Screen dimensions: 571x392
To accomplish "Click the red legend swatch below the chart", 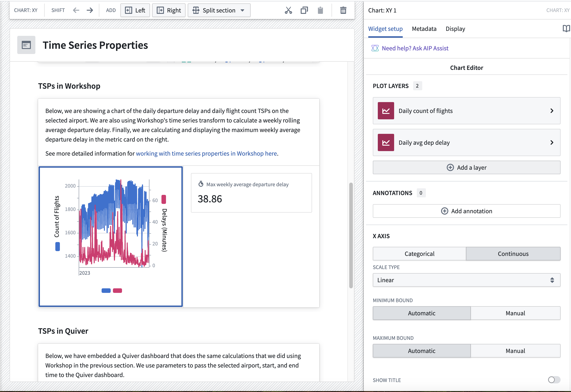I will (117, 291).
